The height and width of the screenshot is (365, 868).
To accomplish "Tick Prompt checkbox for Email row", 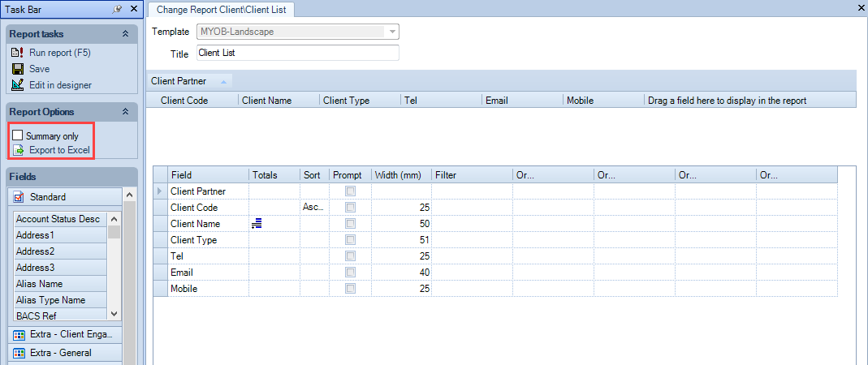I will click(x=351, y=273).
